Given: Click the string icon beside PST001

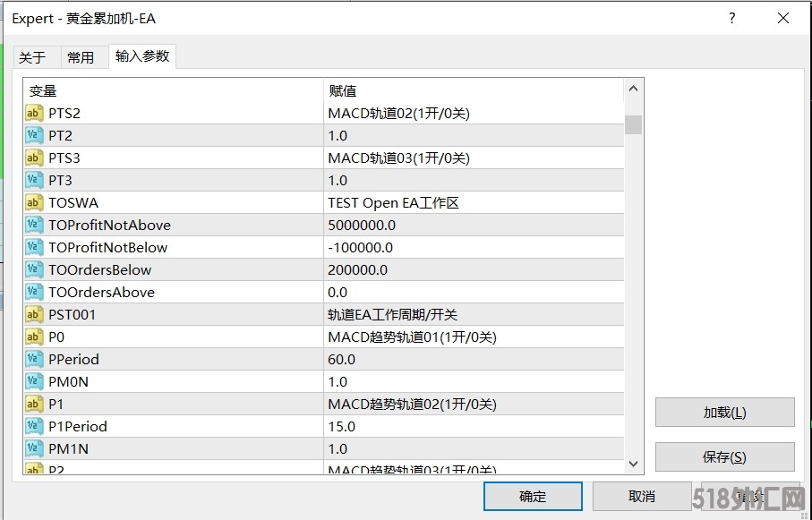Looking at the screenshot, I should point(34,315).
